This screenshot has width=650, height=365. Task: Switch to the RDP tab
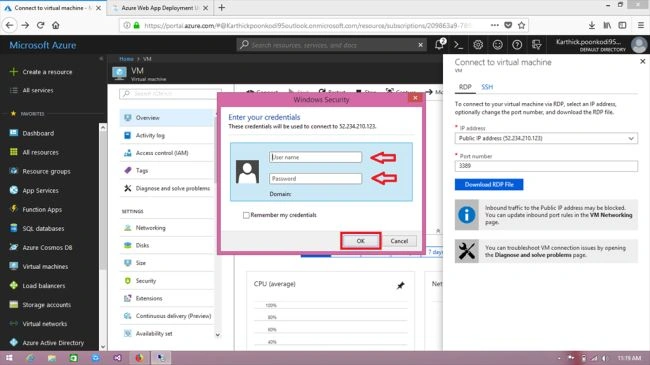click(465, 87)
